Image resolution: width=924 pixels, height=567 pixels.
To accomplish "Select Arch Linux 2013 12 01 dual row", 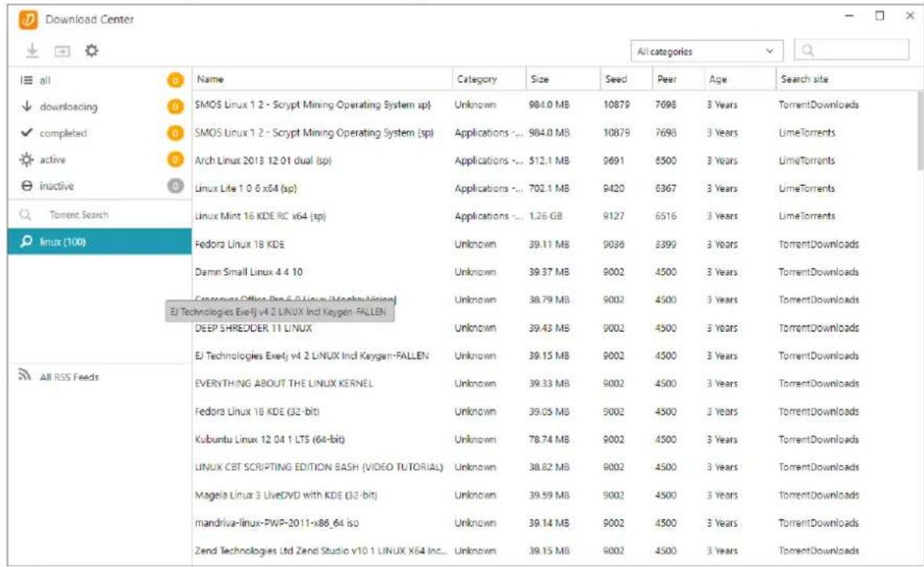I will [x=554, y=160].
